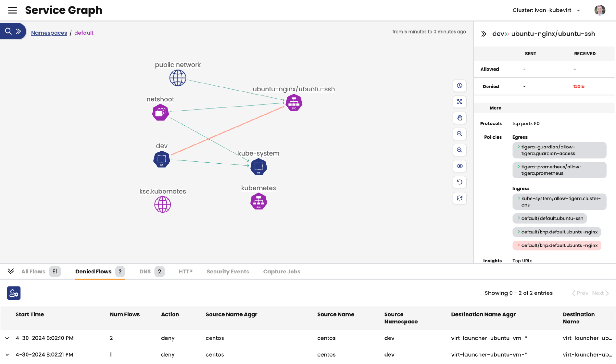The image size is (616, 364).
Task: Click the kse.kubernetes globe node
Action: click(163, 204)
